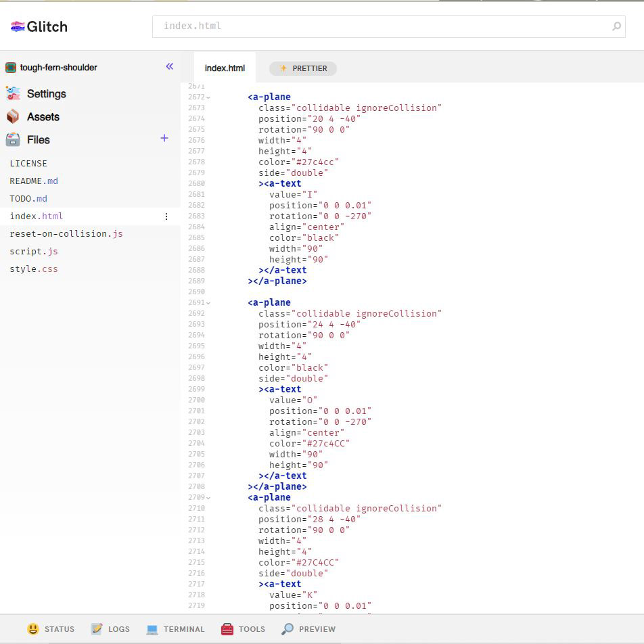Click the Logs notepad icon

[x=97, y=629]
